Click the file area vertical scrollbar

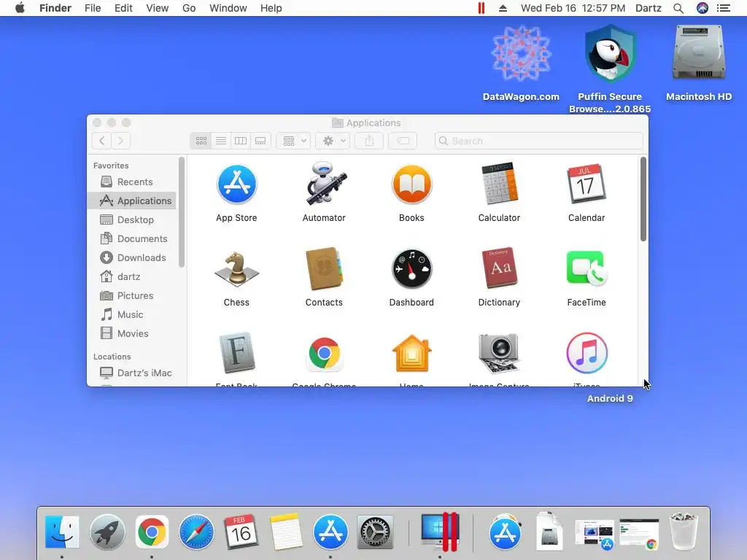click(643, 199)
